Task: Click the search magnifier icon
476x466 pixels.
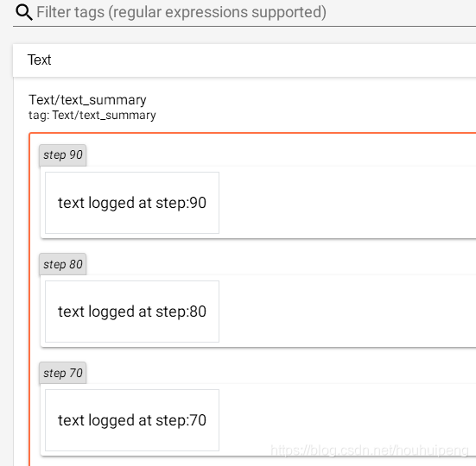Action: [x=24, y=12]
